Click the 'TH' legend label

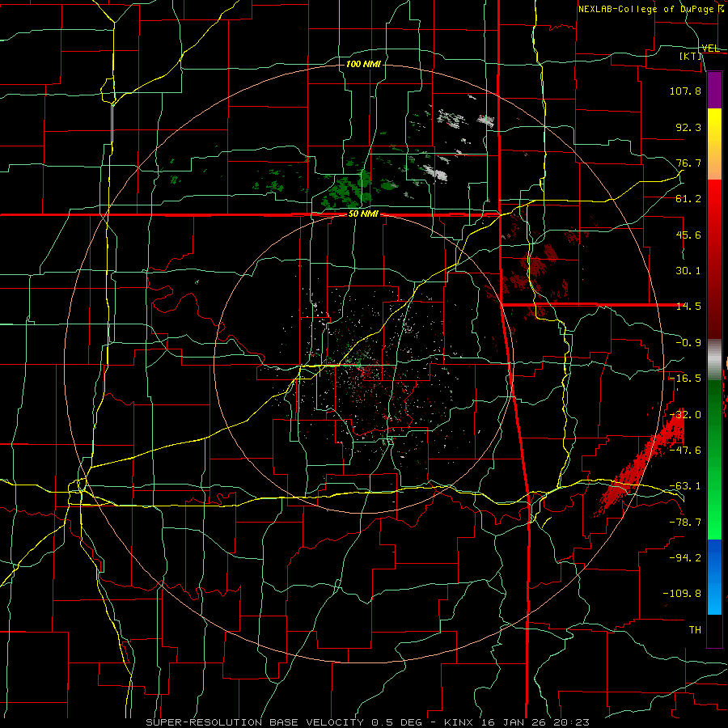coord(695,630)
